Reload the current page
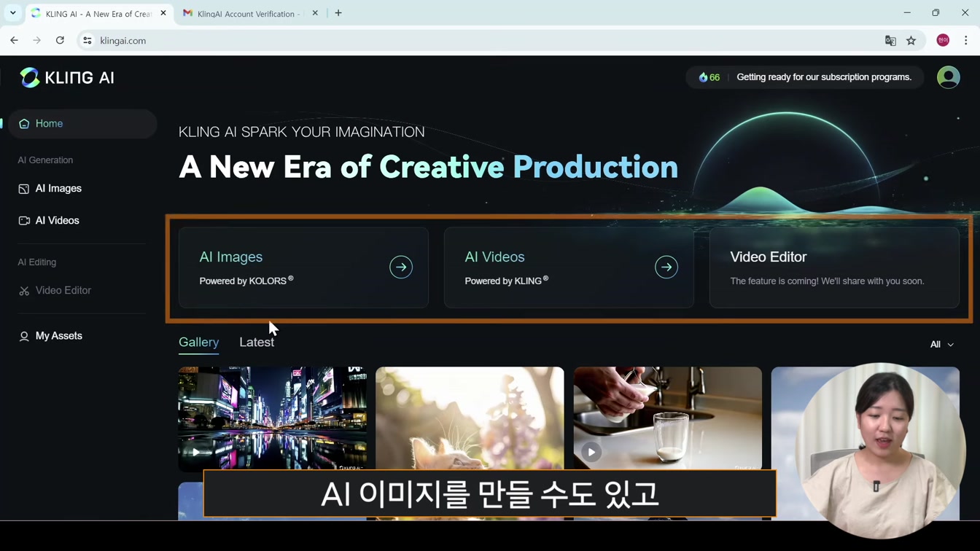The image size is (980, 551). pyautogui.click(x=60, y=41)
